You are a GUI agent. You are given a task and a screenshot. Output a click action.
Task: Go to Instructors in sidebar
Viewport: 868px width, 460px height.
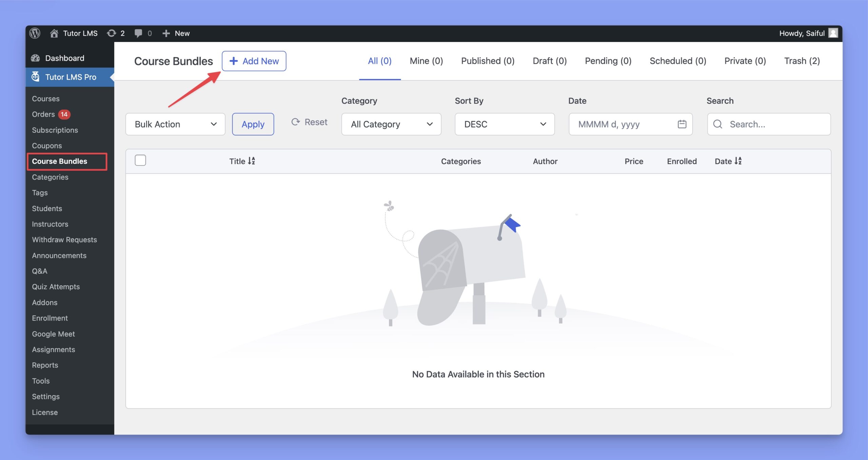(x=50, y=224)
